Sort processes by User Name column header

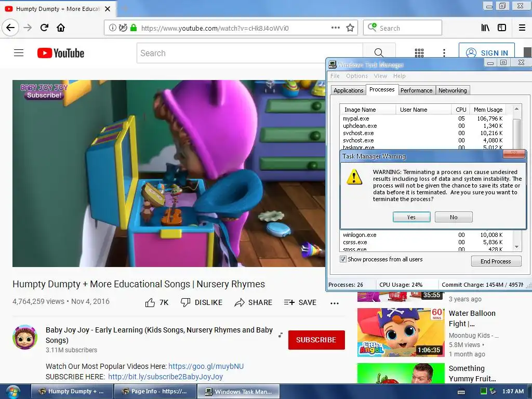click(x=423, y=110)
